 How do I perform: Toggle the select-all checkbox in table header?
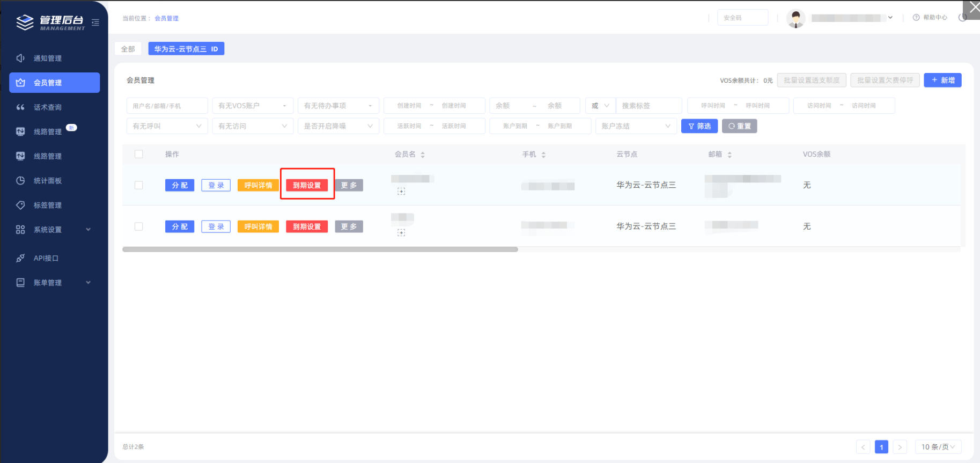[x=139, y=155]
